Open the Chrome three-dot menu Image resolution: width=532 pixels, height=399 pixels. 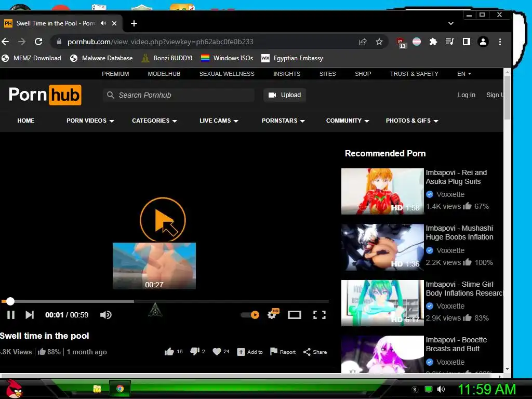[x=500, y=42]
